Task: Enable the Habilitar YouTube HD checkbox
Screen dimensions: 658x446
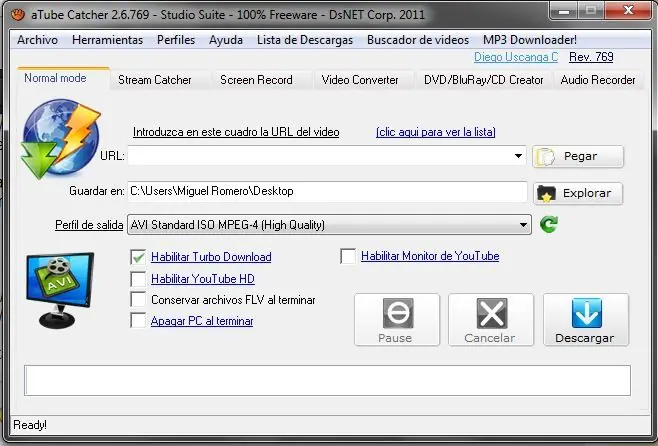Action: tap(138, 279)
